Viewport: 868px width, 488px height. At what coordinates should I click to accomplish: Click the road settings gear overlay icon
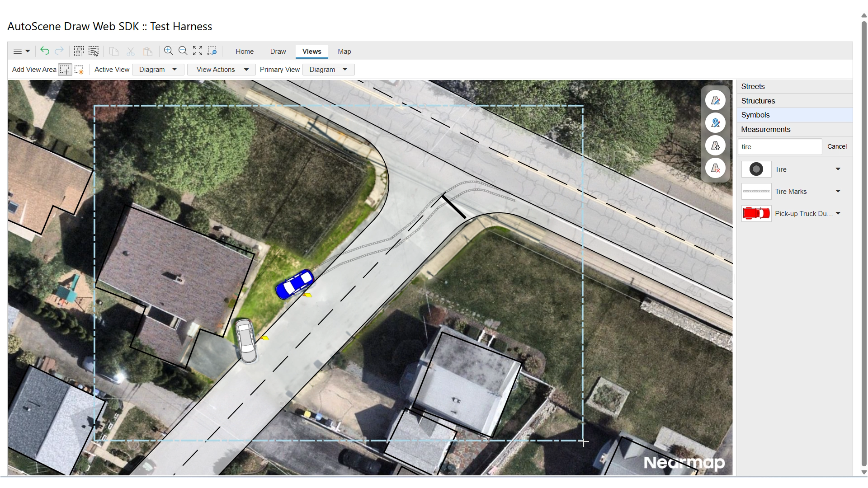point(715,145)
